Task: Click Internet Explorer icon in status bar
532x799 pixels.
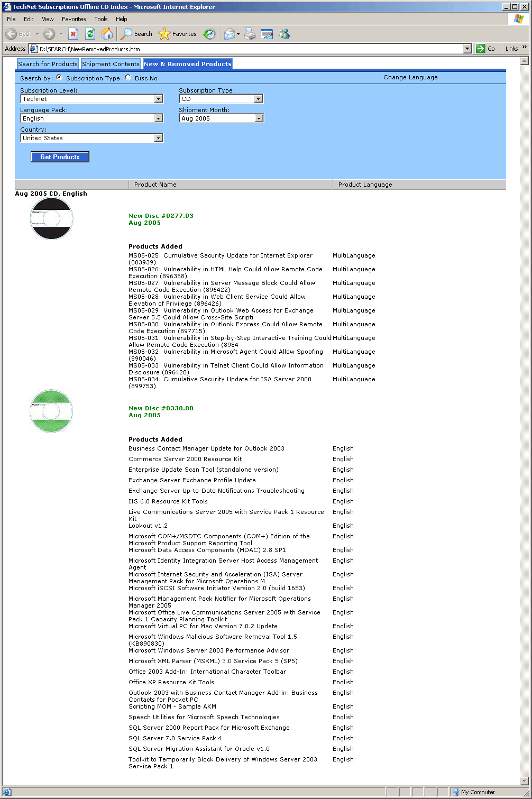Action: click(x=7, y=792)
